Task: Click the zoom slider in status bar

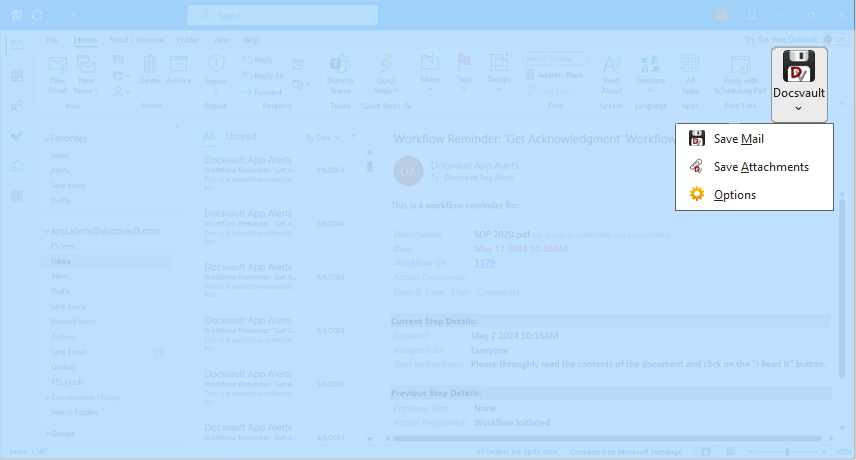Action: click(787, 451)
